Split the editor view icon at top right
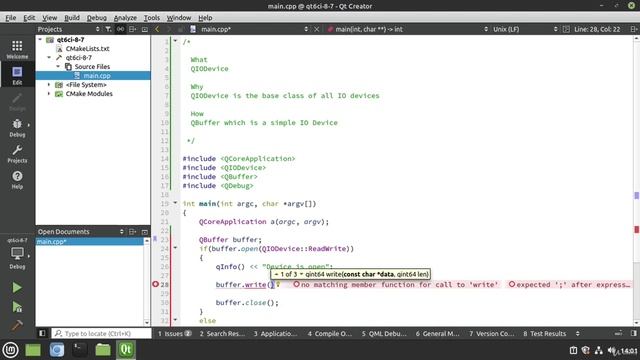This screenshot has height=360, width=640. (633, 29)
